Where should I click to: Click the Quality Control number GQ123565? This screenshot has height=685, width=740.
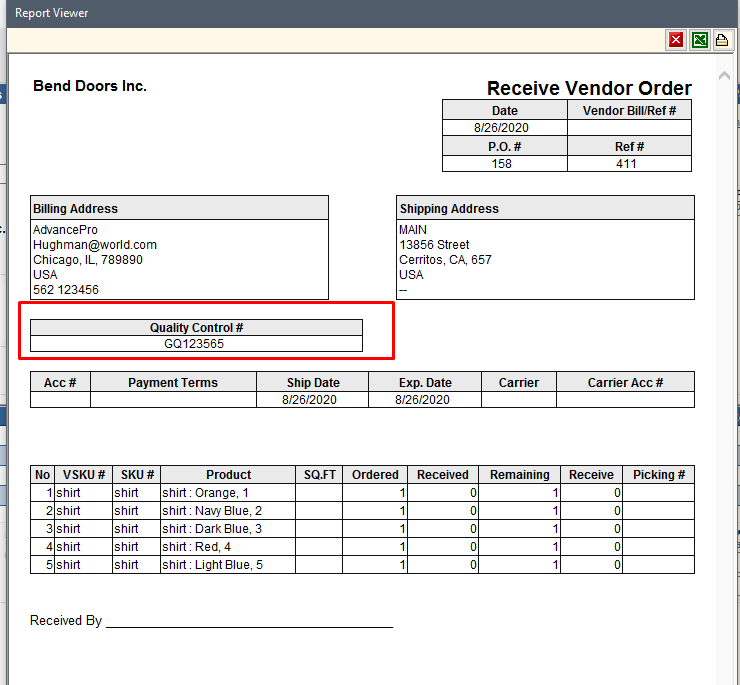[195, 343]
